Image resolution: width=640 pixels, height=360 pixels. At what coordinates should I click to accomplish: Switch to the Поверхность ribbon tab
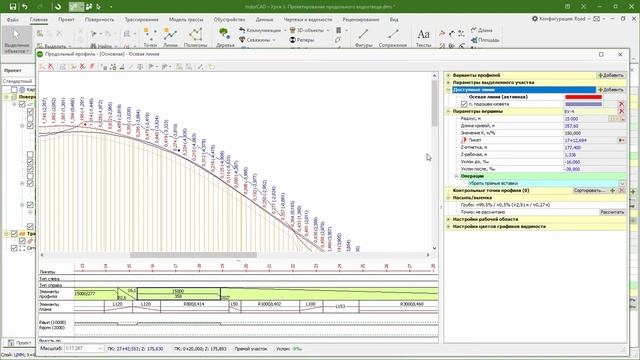(x=99, y=19)
